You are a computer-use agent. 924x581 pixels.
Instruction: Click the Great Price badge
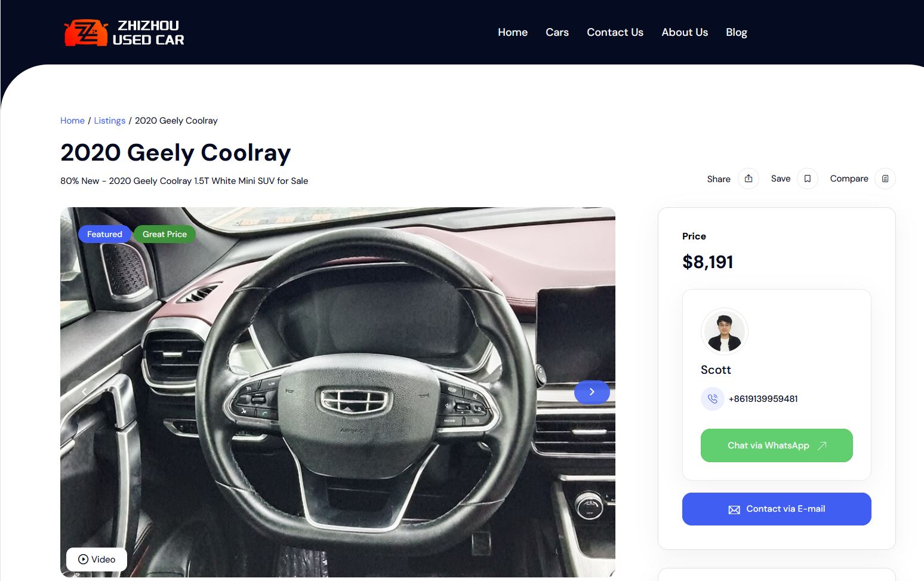pyautogui.click(x=165, y=234)
